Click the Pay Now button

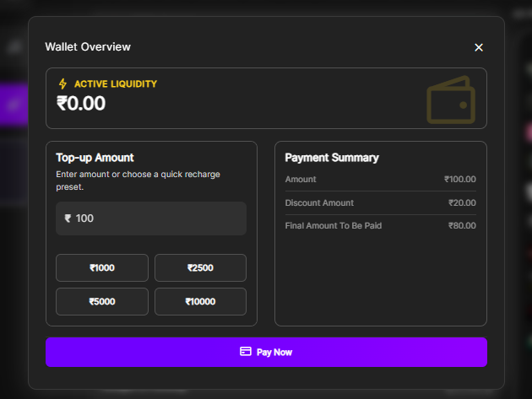point(266,353)
